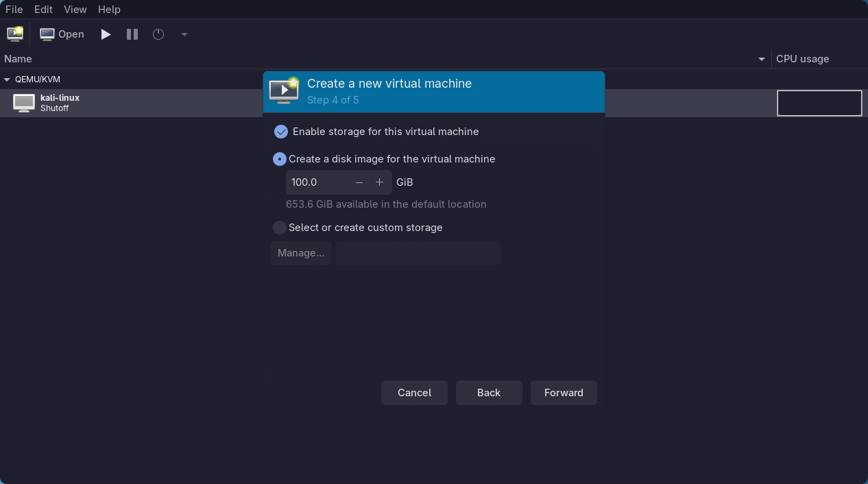Click the kali-linux monitor thumbnail icon

[x=23, y=103]
